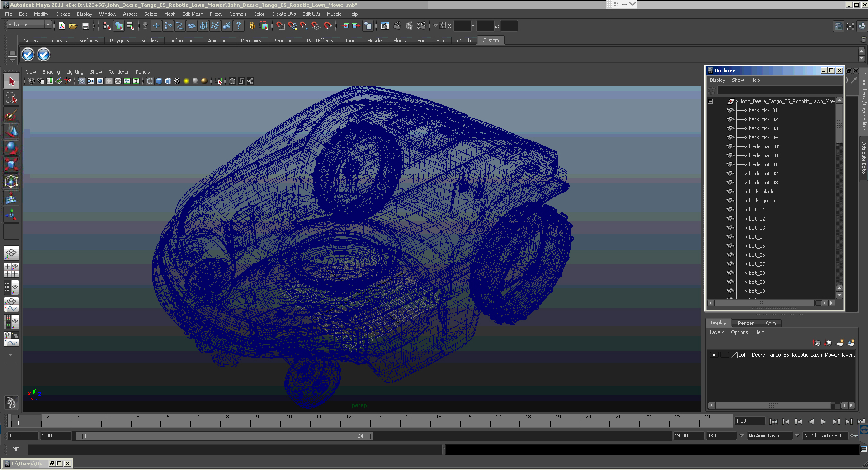Click first custom shelf checkmark button
Viewport: 868px width, 470px height.
click(28, 55)
